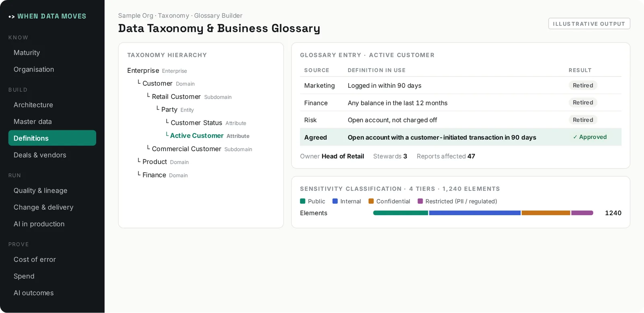Click the Illustrative Output badge
This screenshot has width=644, height=313.
pos(589,24)
